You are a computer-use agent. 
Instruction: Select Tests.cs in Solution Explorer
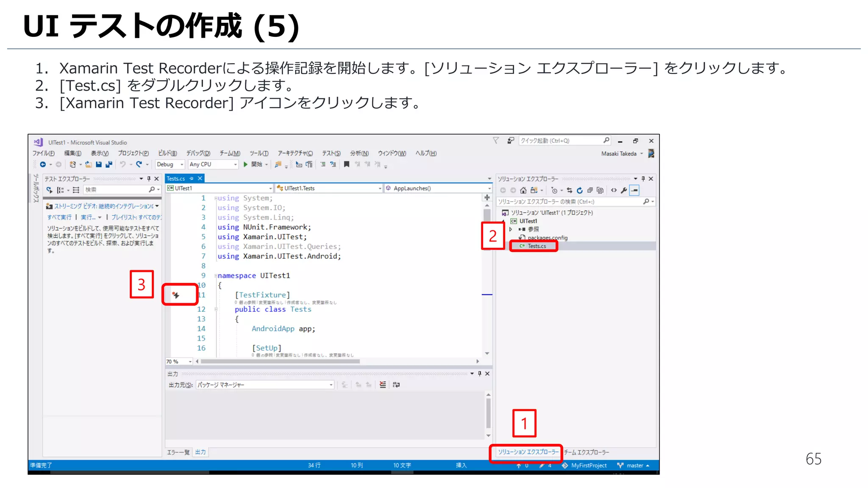coord(537,246)
